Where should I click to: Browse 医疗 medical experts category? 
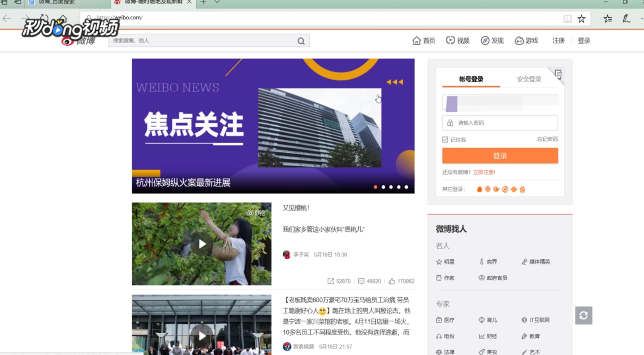tap(445, 320)
